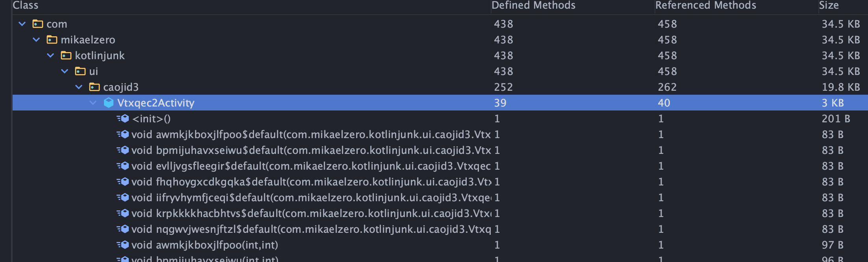The height and width of the screenshot is (262, 868).
Task: Collapse the mikaelzero package chevron
Action: pyautogui.click(x=37, y=40)
